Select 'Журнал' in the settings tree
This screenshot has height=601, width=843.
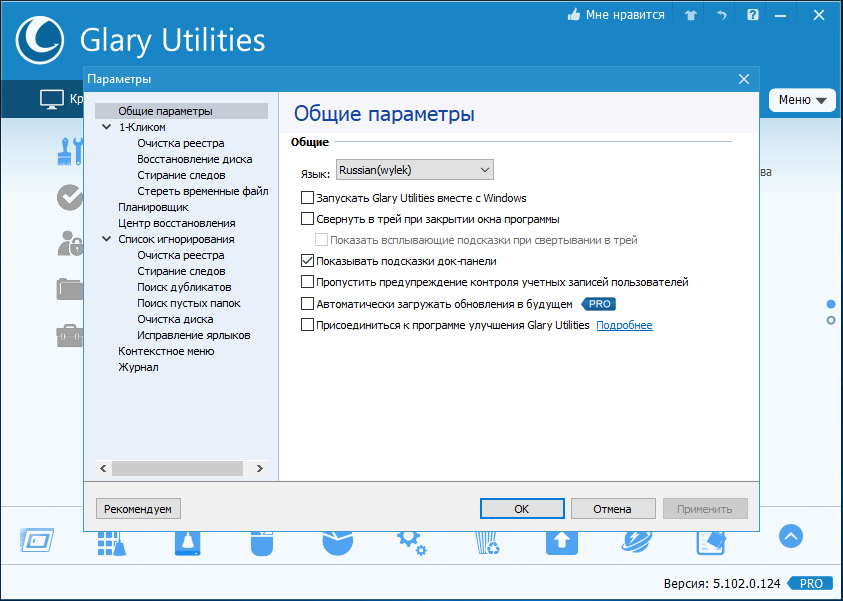(x=138, y=367)
